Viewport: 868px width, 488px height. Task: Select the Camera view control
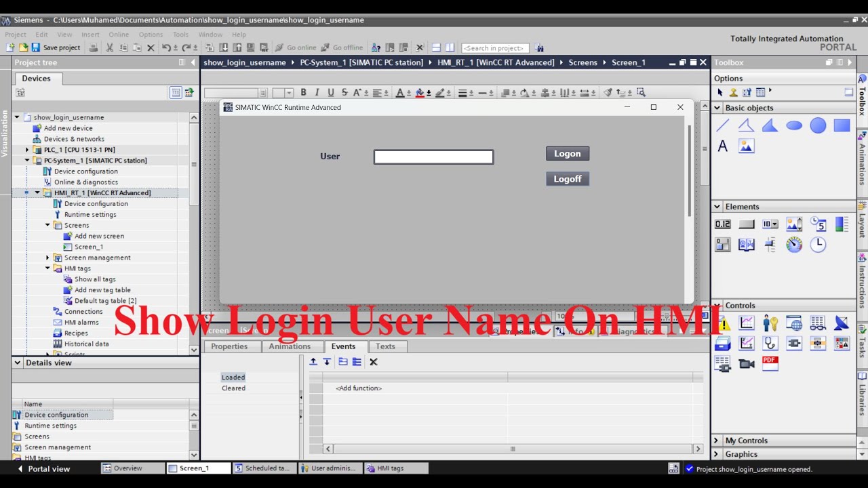coord(746,364)
